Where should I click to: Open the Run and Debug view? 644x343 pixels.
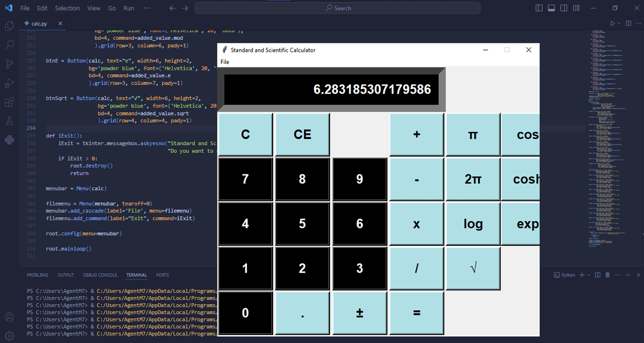pos(9,83)
